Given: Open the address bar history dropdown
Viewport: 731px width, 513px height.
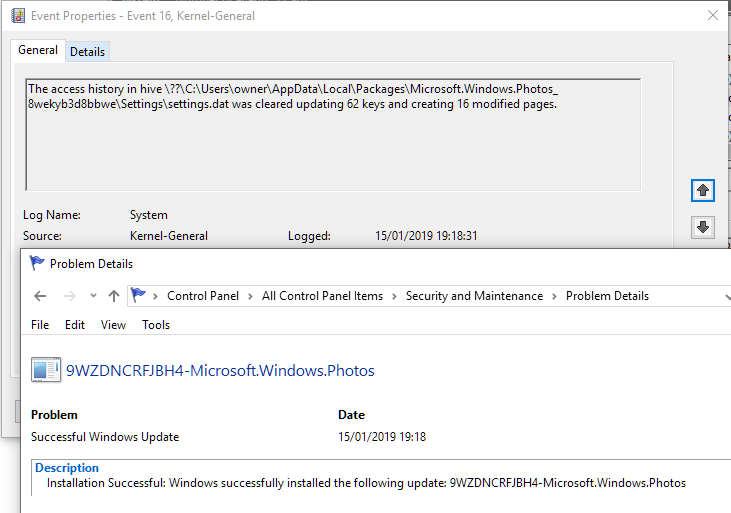Looking at the screenshot, I should pos(727,297).
